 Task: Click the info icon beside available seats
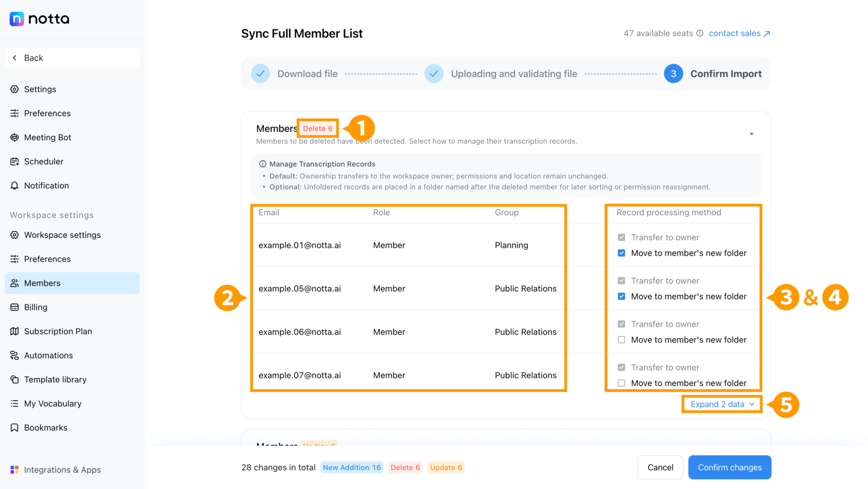tap(700, 33)
